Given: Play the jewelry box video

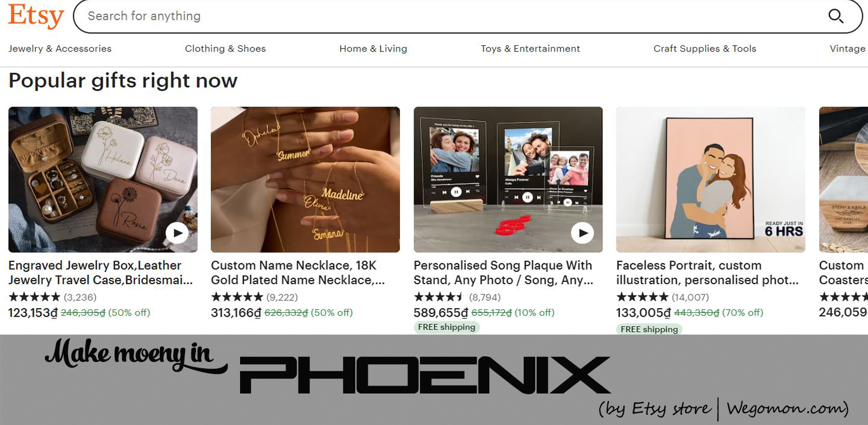Looking at the screenshot, I should [x=177, y=233].
